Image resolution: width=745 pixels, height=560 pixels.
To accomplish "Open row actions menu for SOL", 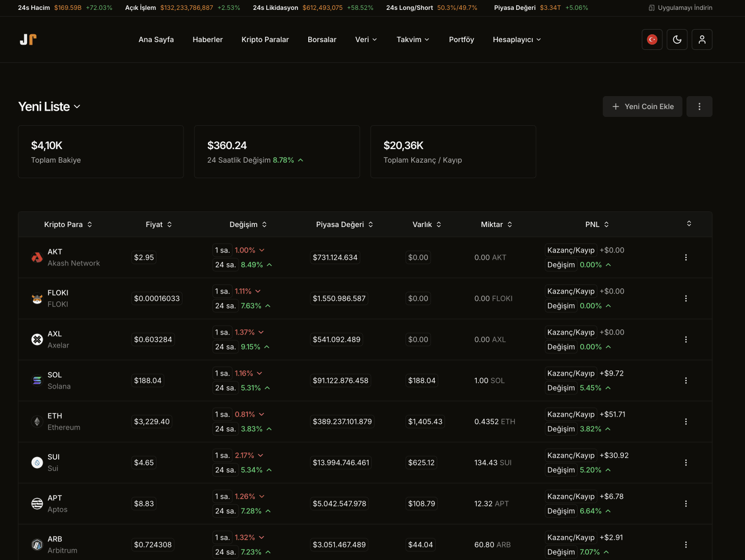I will click(x=686, y=380).
